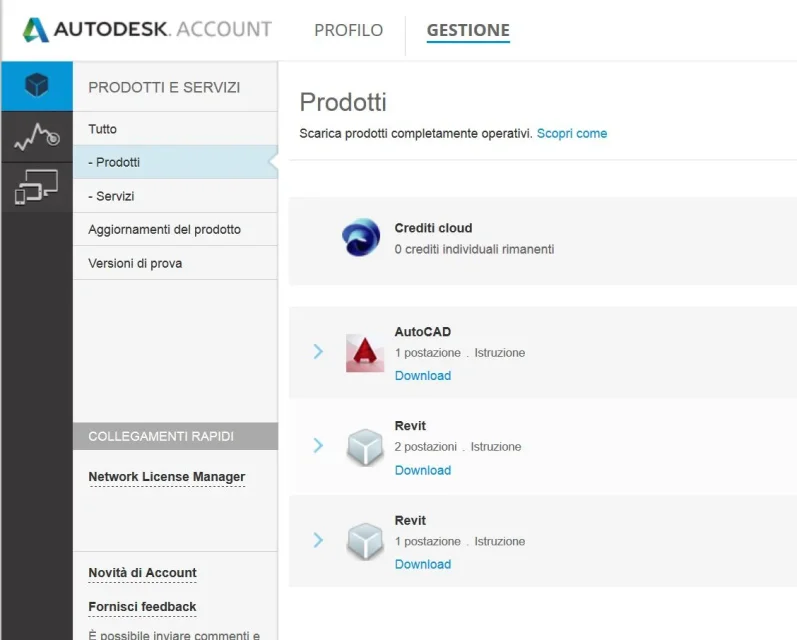Screen dimensions: 797x640
Task: Click the '0 crediti individuali rimanenti' text
Action: click(474, 249)
